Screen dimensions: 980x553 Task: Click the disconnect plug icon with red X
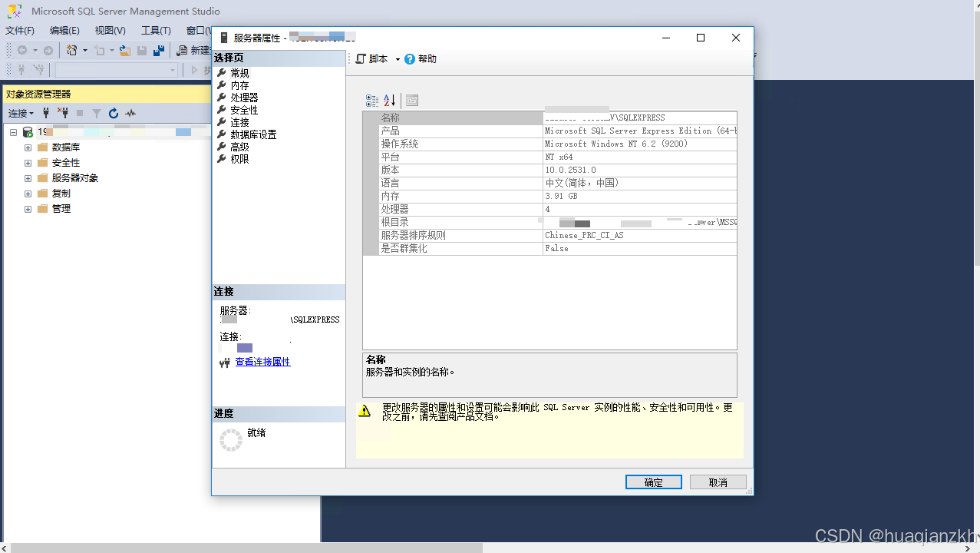(63, 114)
